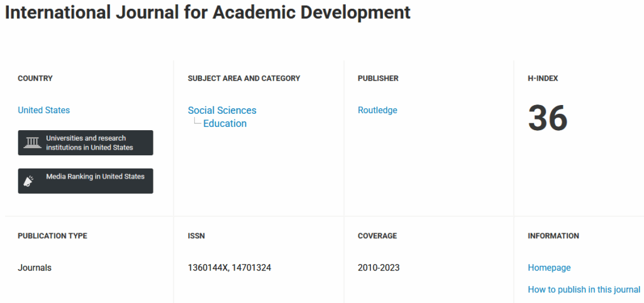
Task: Click the megaphone icon for Media Ranking
Action: (x=28, y=181)
